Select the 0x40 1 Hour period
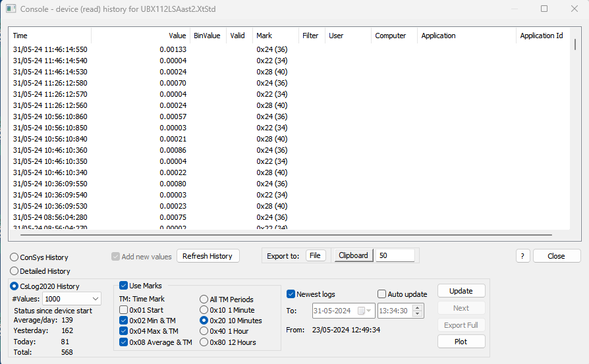 [204, 331]
